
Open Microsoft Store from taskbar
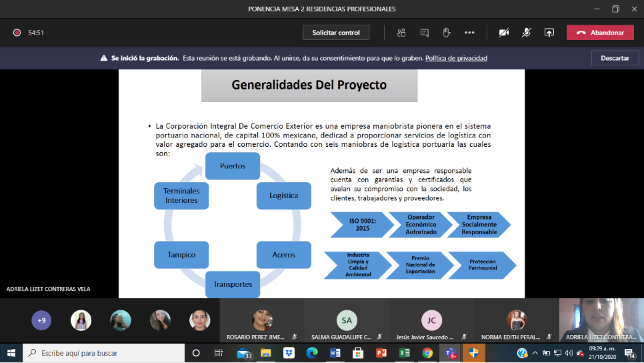pos(358,353)
